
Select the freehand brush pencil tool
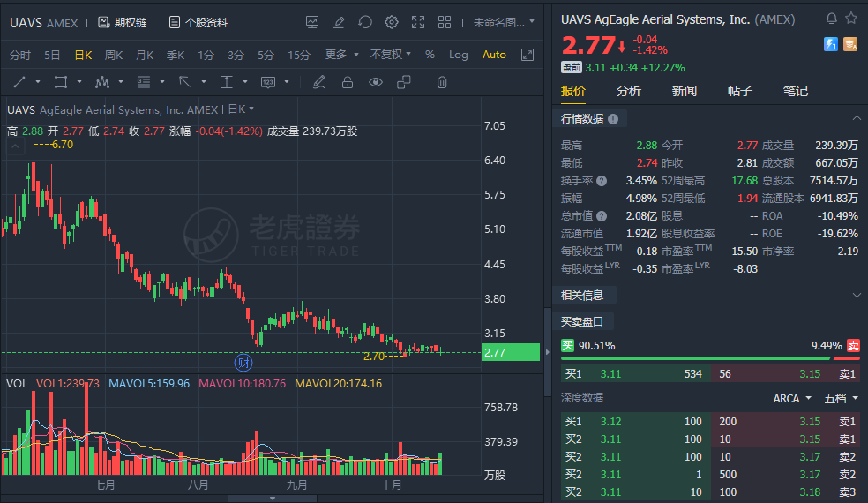318,83
